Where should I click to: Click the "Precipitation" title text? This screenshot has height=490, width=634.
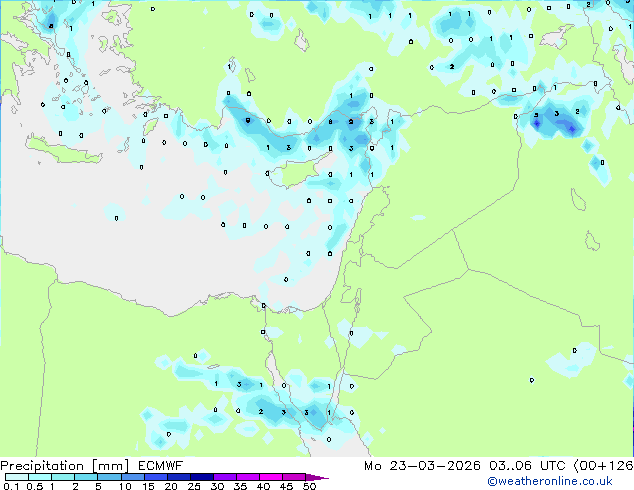point(42,466)
